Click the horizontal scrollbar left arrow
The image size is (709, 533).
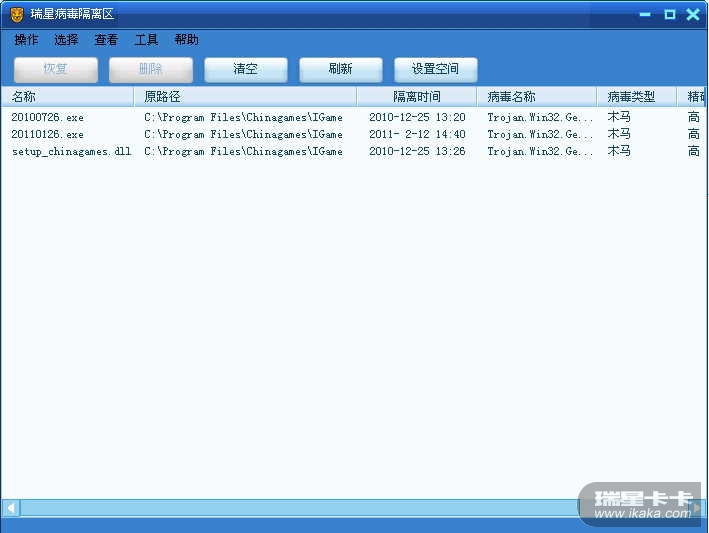coord(11,508)
